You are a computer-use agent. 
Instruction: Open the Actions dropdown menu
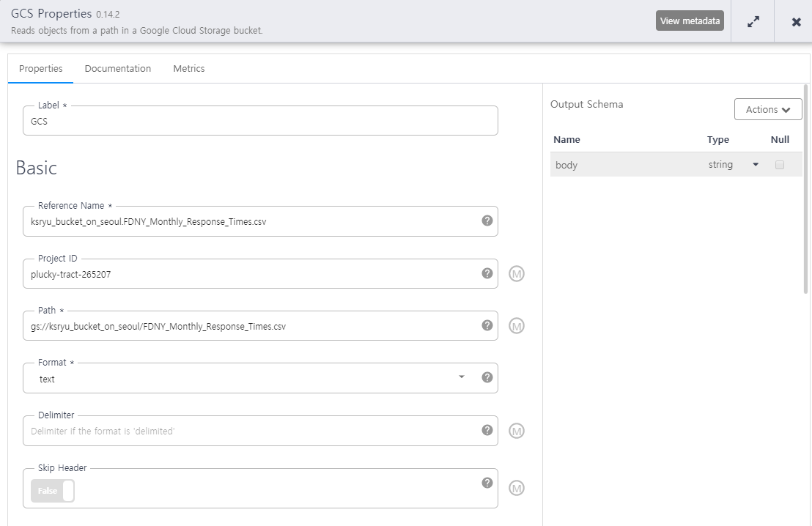click(x=768, y=109)
